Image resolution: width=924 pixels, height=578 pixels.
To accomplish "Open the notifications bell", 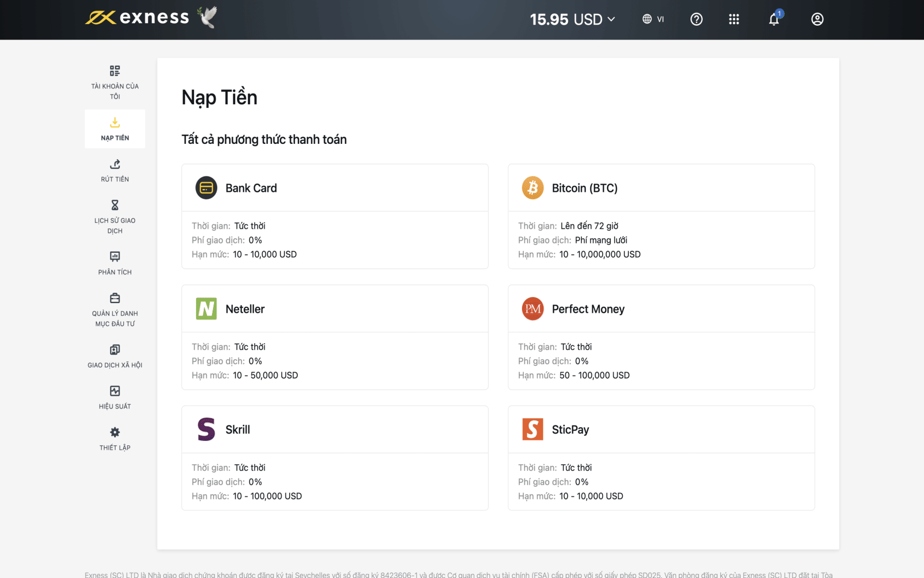I will coord(774,20).
